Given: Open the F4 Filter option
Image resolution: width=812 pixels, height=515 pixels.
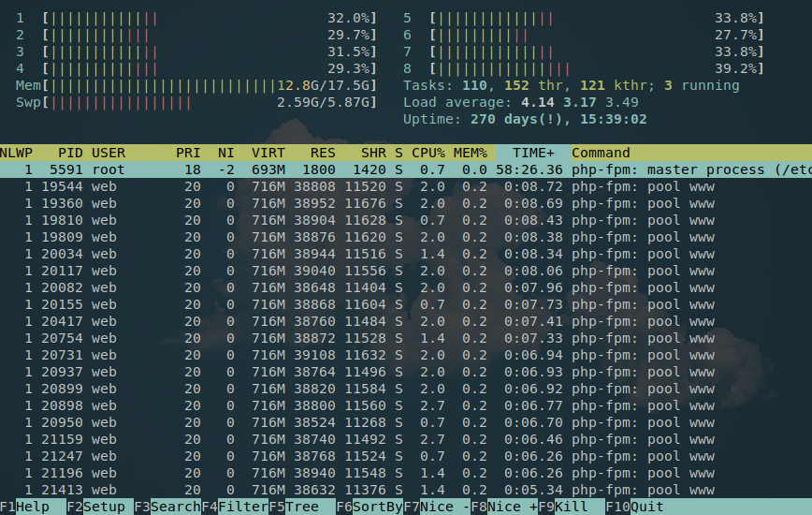Looking at the screenshot, I should (234, 507).
